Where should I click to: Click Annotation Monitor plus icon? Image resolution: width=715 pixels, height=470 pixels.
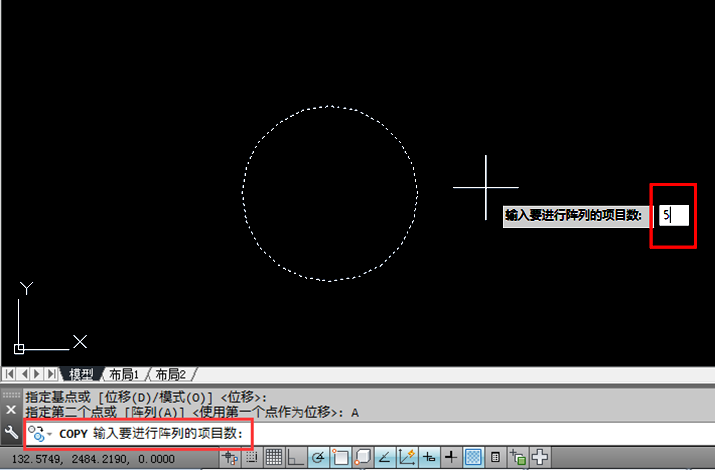pyautogui.click(x=540, y=457)
